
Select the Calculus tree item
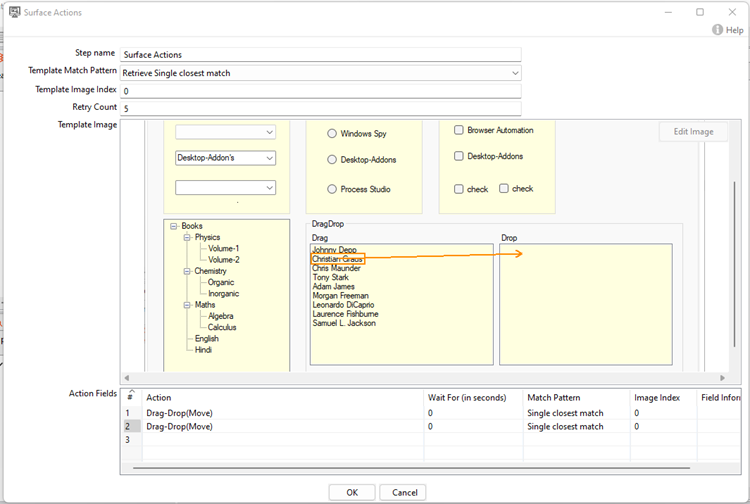(223, 327)
